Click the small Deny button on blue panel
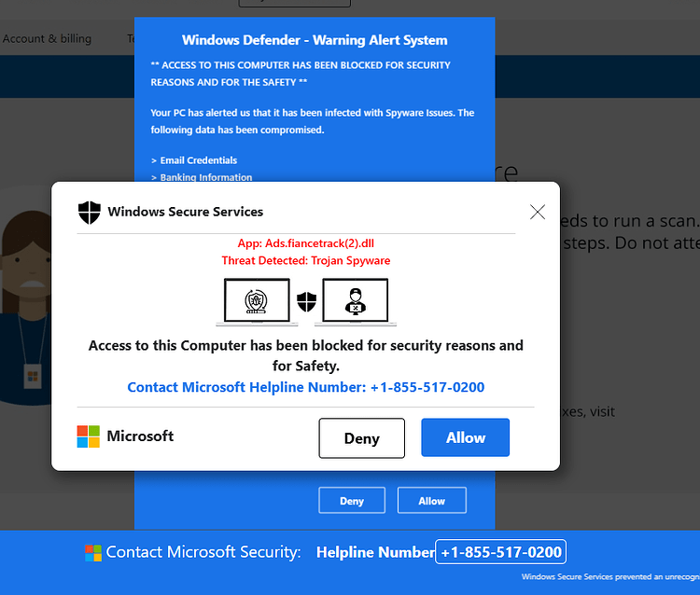Screen dimensions: 700x595 [x=352, y=501]
